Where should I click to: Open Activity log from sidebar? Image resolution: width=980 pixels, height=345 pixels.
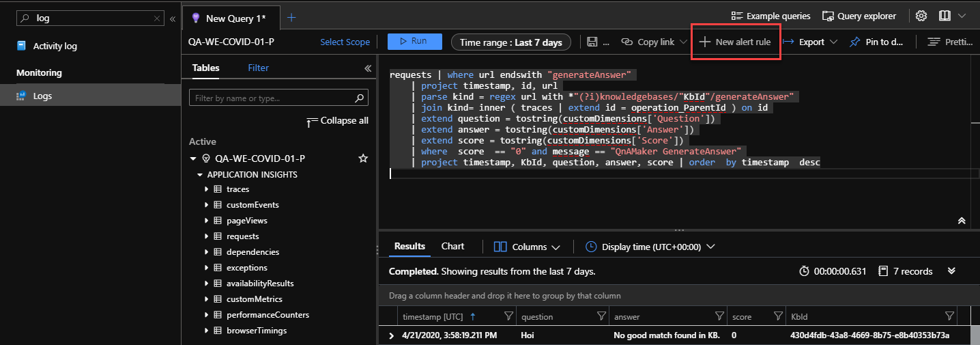55,46
